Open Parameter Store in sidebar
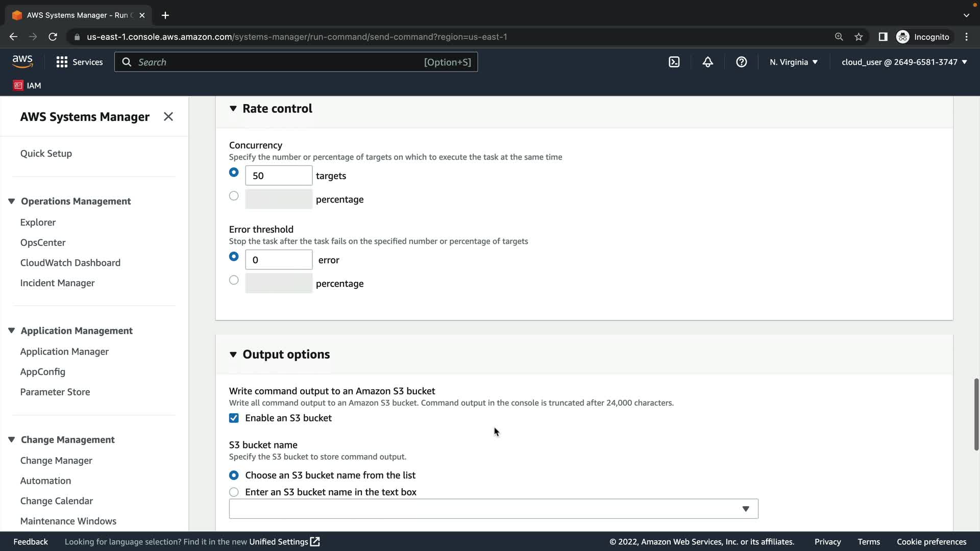Viewport: 980px width, 551px height. click(55, 392)
